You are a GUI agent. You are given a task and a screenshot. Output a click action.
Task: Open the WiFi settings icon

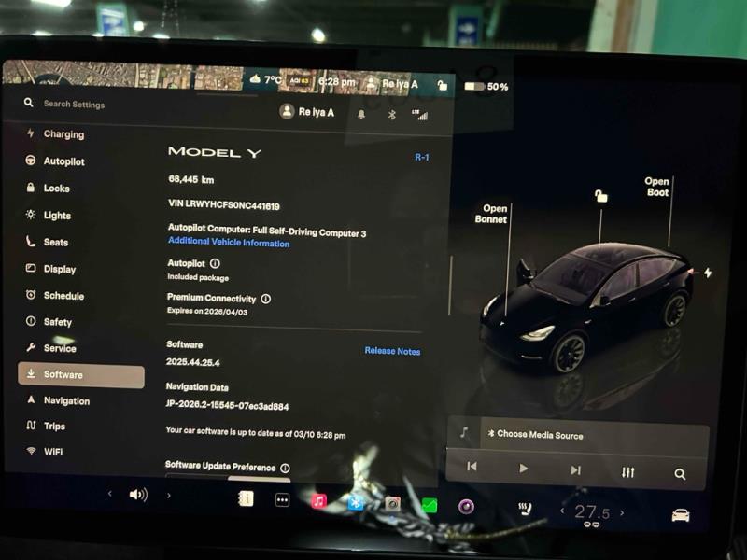pyautogui.click(x=31, y=452)
